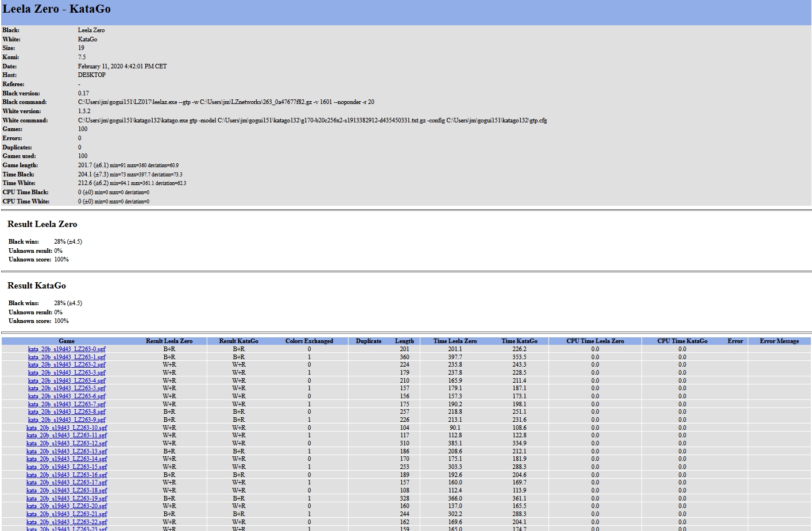Click the 'Game' column header

pos(67,341)
